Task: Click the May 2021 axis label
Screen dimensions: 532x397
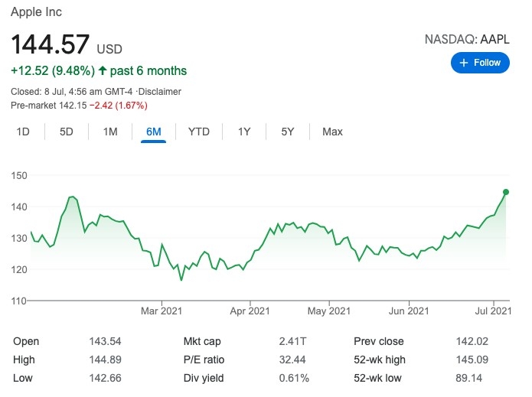Action: tap(328, 311)
